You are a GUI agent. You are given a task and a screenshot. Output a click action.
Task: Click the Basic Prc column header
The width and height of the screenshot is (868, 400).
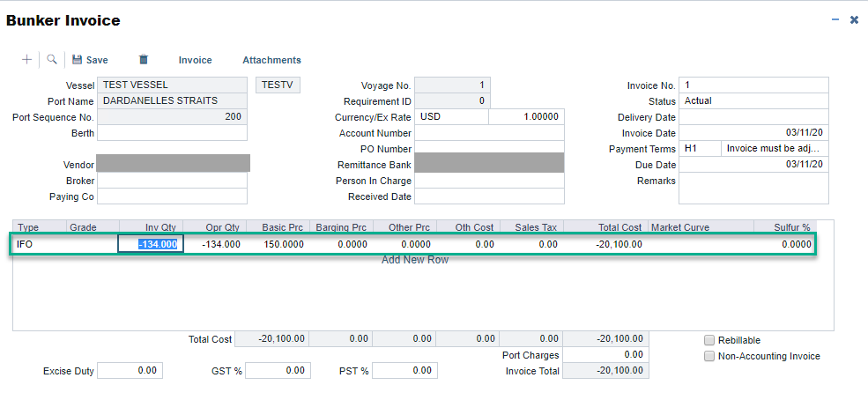[282, 227]
